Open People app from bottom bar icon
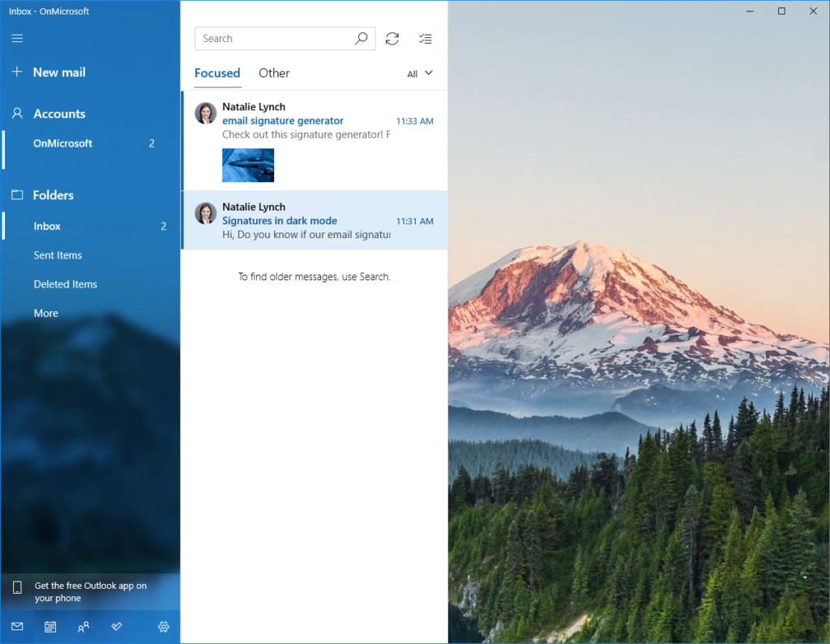830x644 pixels. point(83,626)
